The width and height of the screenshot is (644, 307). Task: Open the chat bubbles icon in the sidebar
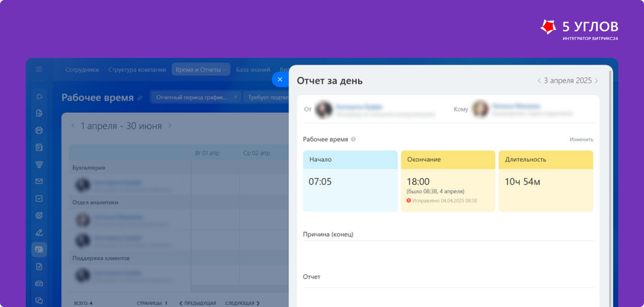tap(39, 300)
